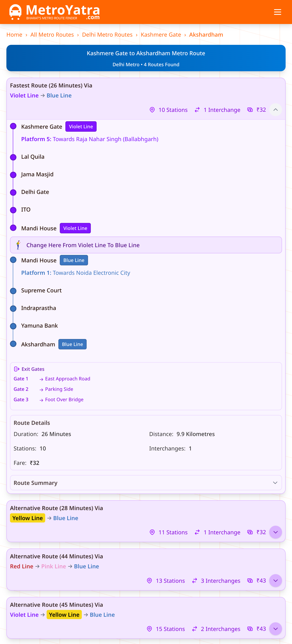Open Kashmere Gate breadcrumb link
The height and width of the screenshot is (644, 292).
click(161, 35)
